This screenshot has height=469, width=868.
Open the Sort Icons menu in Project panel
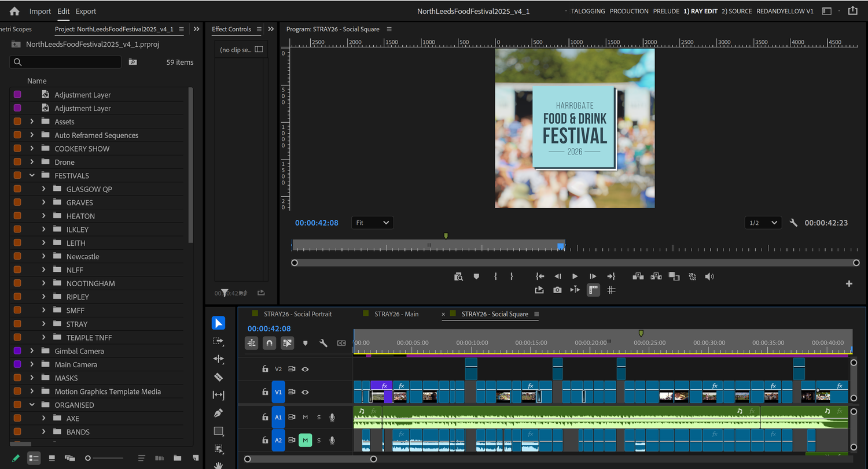[x=141, y=458]
